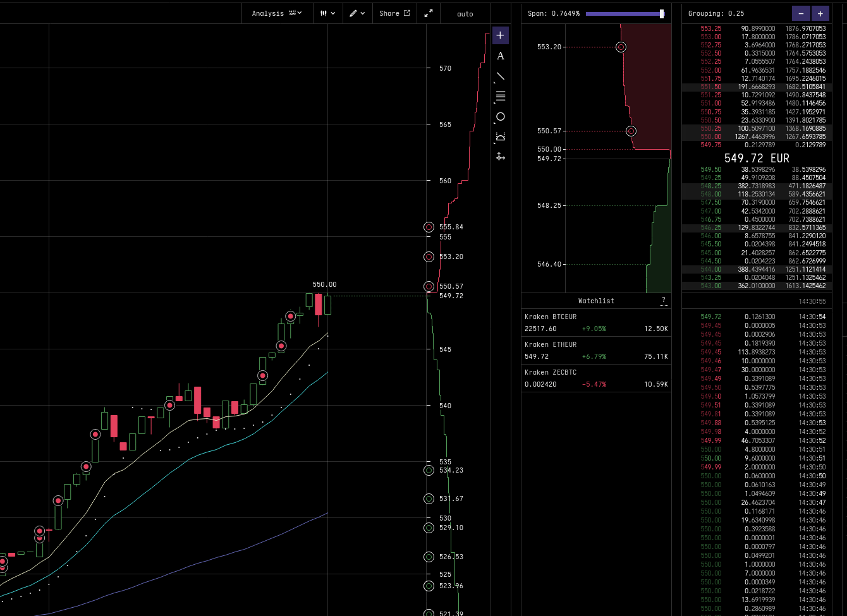Pick the trend line drawing tool
Image resolution: width=847 pixels, height=616 pixels.
(x=500, y=76)
